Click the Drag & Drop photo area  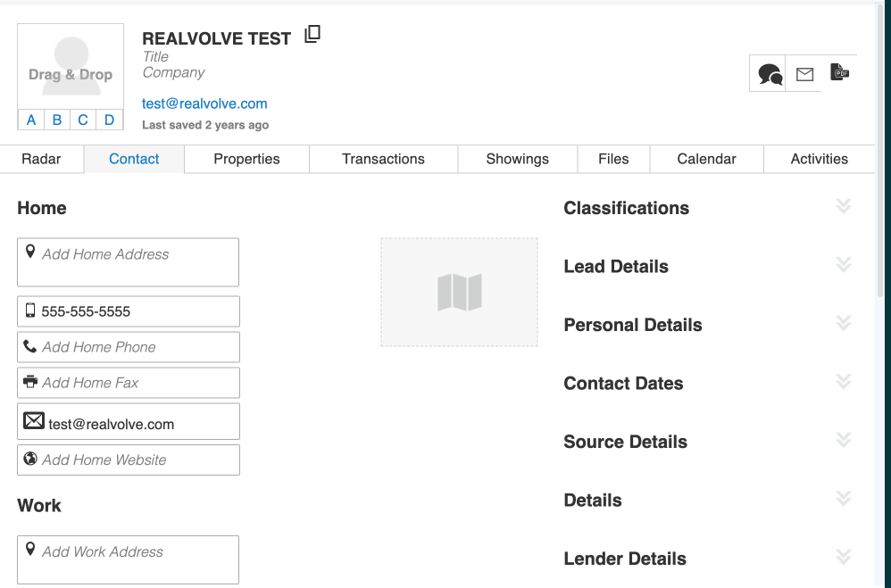pos(71,68)
